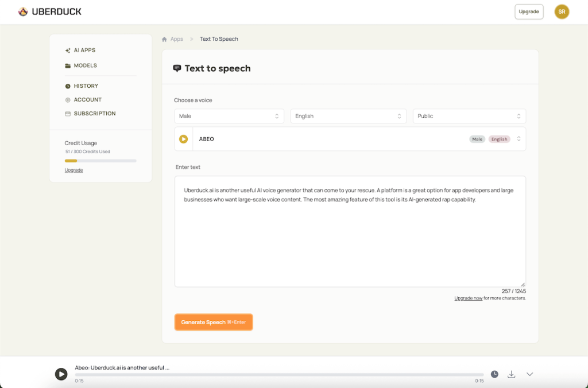This screenshot has width=588, height=388.
Task: Click the text area resize handle
Action: point(523,285)
